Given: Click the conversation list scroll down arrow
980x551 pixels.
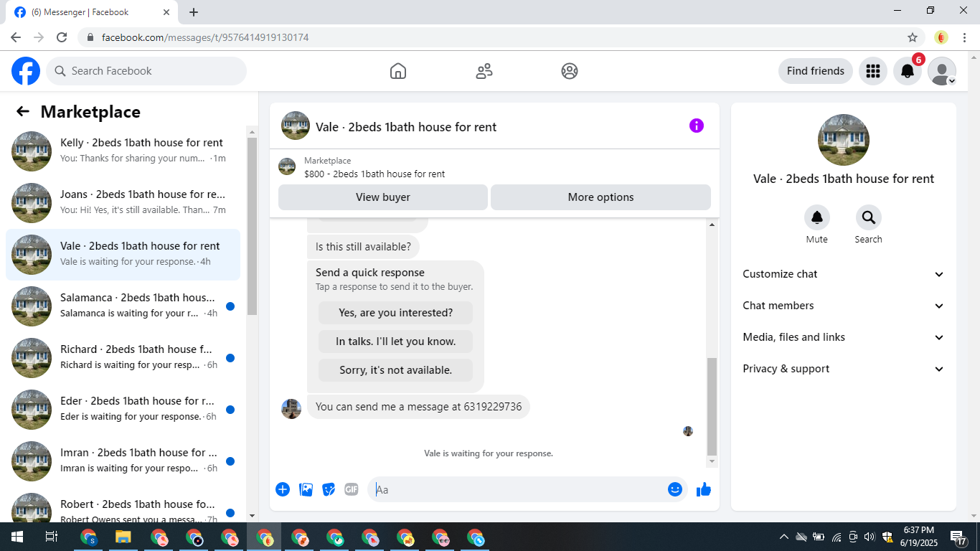Looking at the screenshot, I should [252, 515].
